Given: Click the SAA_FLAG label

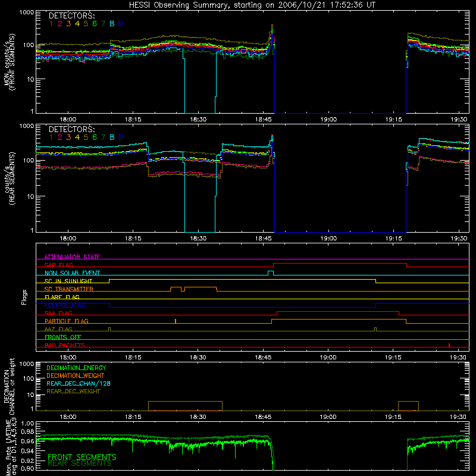Looking at the screenshot, I should click(58, 313).
